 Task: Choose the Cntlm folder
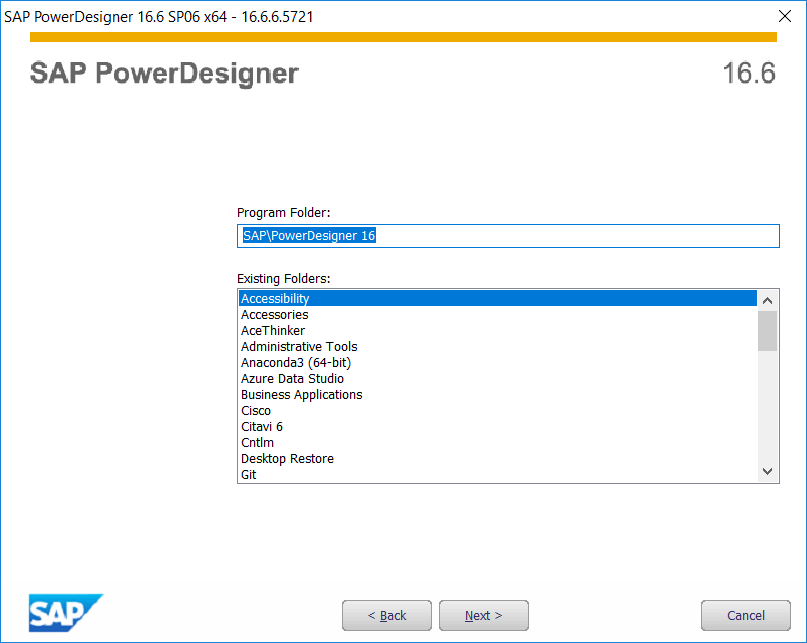pos(498,442)
